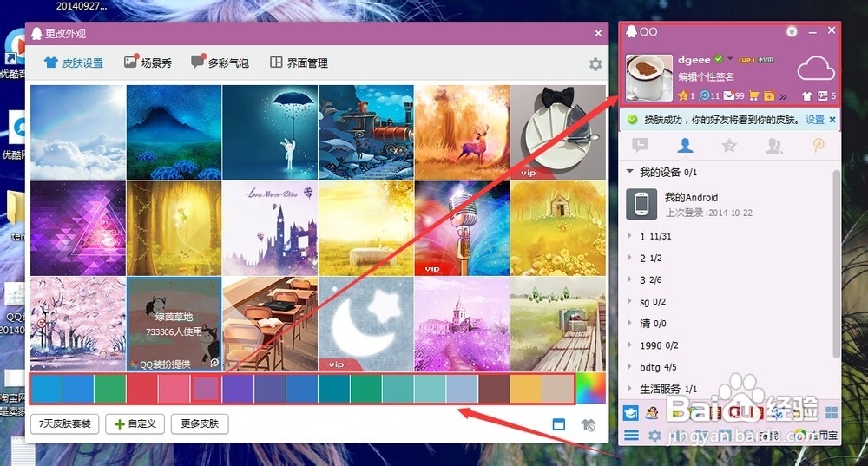
Task: Open QZone star icon
Action: tap(683, 95)
